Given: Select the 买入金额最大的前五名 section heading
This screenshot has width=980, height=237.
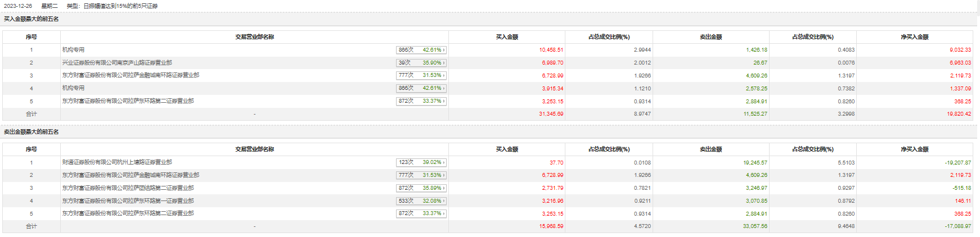Looking at the screenshot, I should click(x=32, y=19).
